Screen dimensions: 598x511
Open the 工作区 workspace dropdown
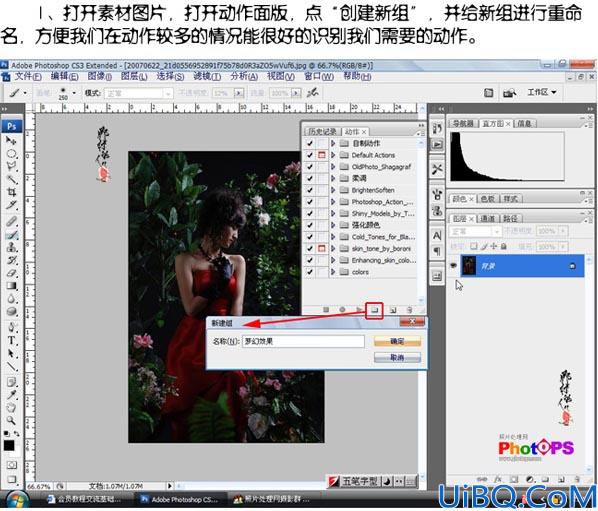[541, 92]
